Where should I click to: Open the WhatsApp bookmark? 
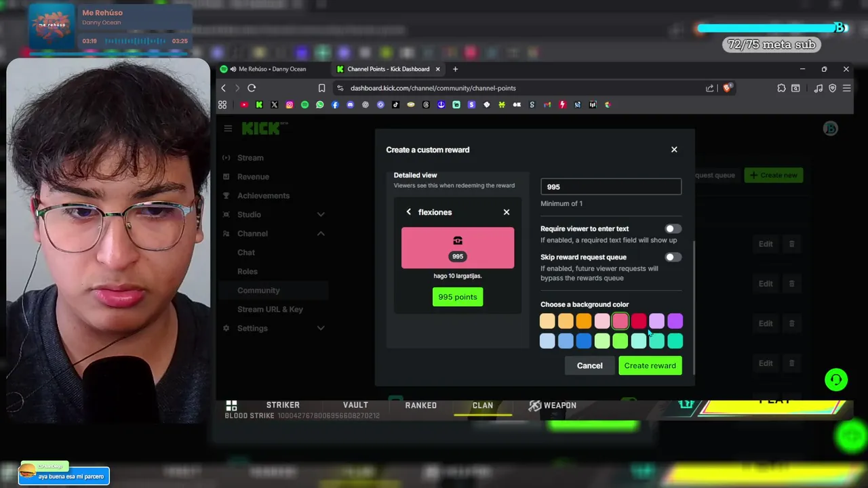coord(320,104)
